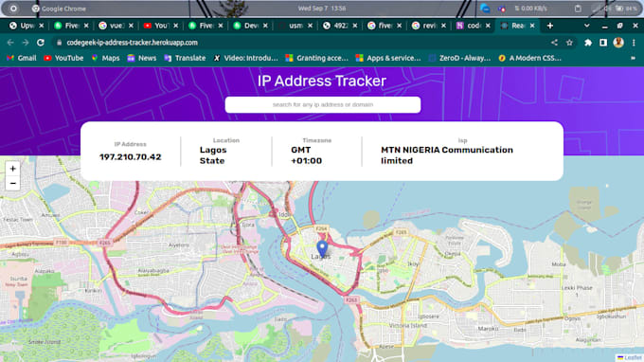Share this page via the share icon

pyautogui.click(x=554, y=43)
